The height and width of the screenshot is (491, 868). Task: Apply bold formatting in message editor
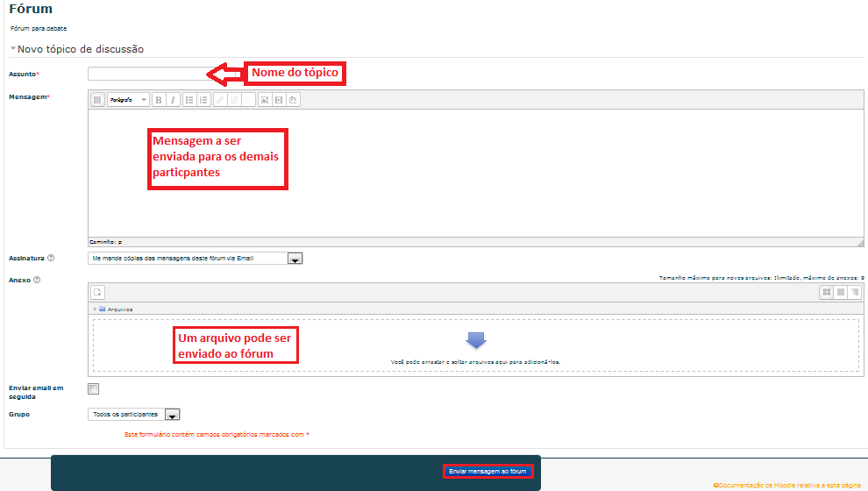tap(159, 100)
